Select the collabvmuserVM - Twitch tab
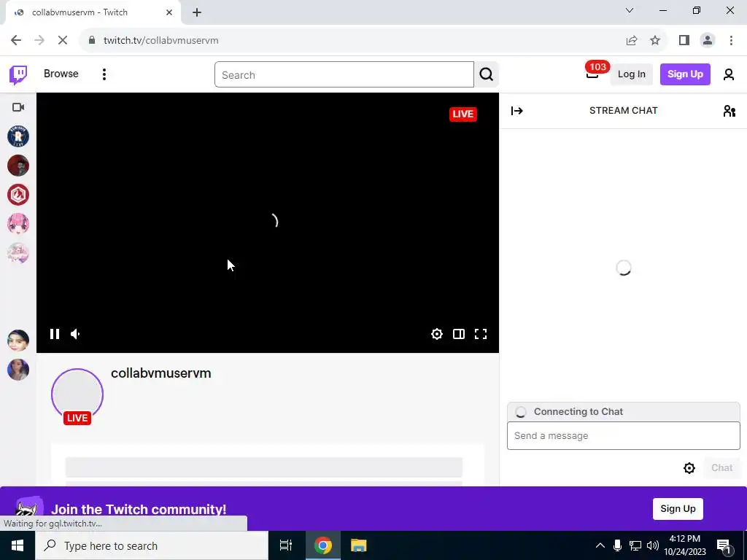Viewport: 747px width, 560px height. (x=93, y=12)
